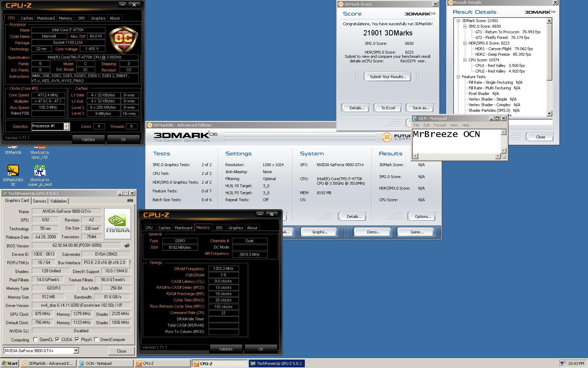588x368 pixels.
Task: Switch to Mainboard tab in top CPU-Z
Action: tap(46, 18)
